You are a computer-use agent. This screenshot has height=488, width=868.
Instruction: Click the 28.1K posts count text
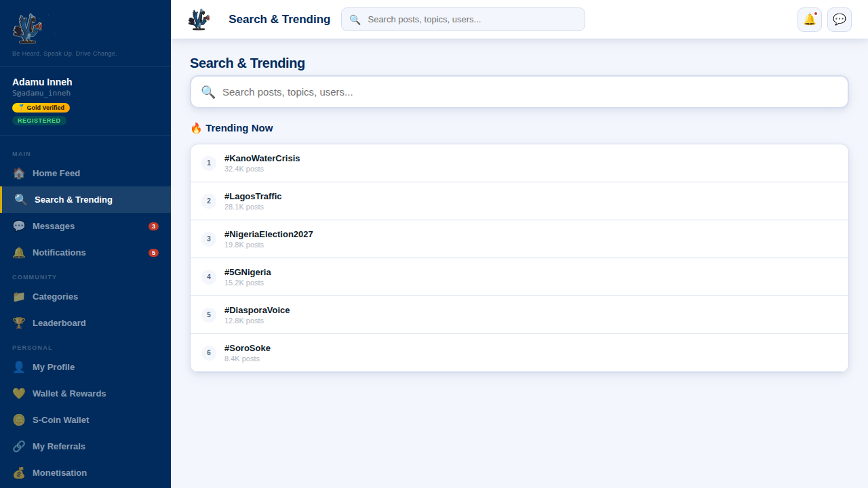[x=244, y=207]
